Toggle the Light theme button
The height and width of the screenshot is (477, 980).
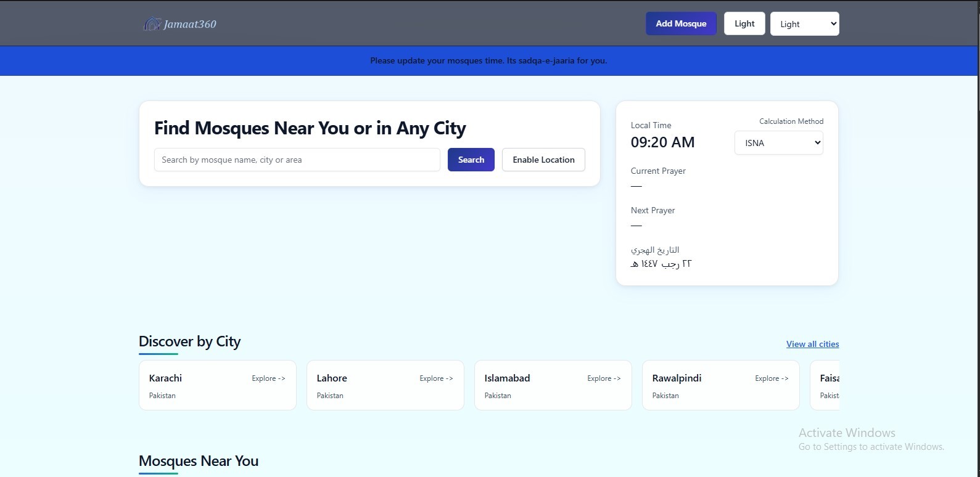744,23
